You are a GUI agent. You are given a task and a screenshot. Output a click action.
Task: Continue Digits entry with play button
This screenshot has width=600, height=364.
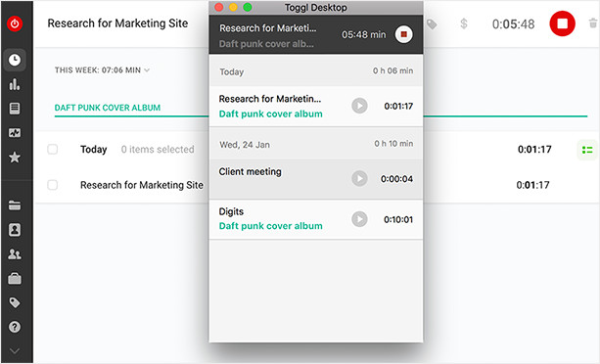[359, 219]
